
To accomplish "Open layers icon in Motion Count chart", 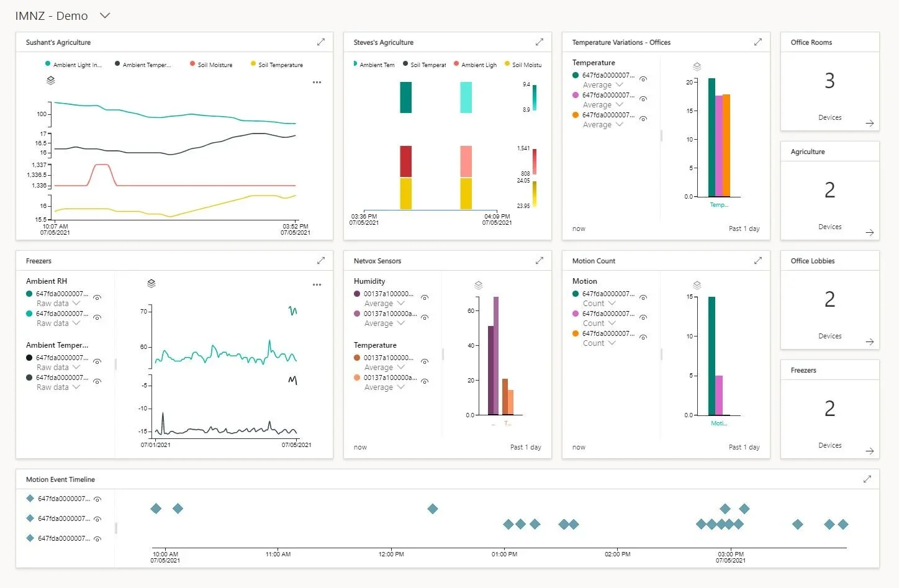I will [697, 286].
